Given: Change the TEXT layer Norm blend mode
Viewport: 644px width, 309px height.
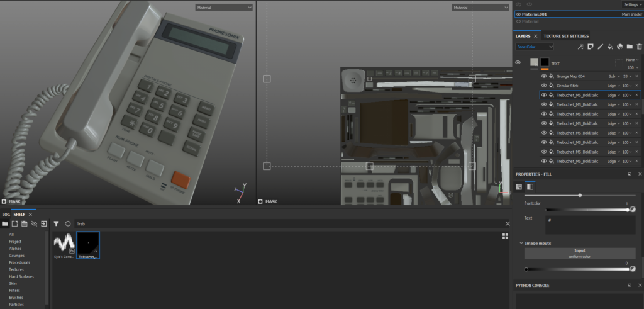Looking at the screenshot, I should click(x=632, y=60).
